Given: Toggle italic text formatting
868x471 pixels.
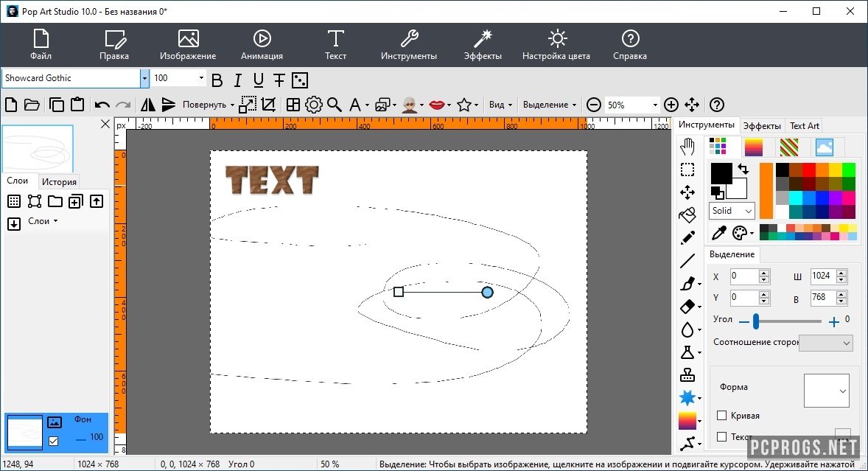Looking at the screenshot, I should point(238,80).
